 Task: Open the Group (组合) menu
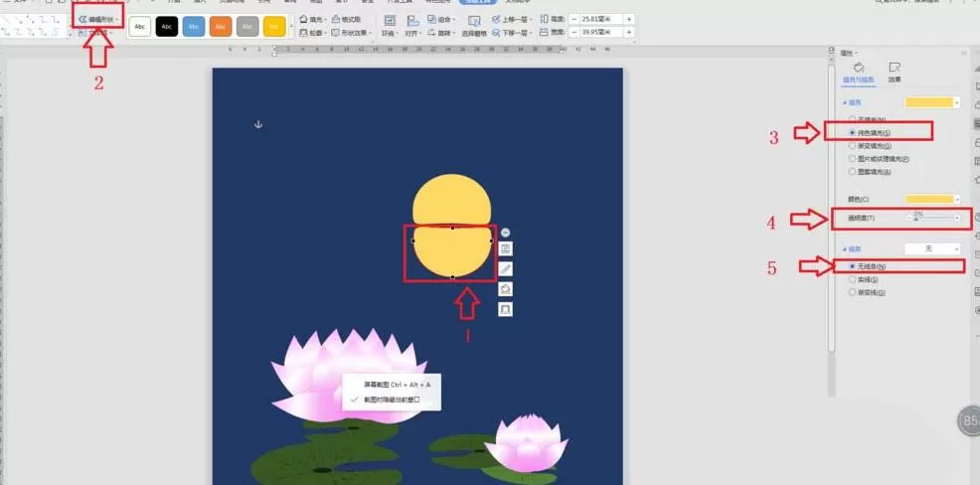tap(441, 19)
